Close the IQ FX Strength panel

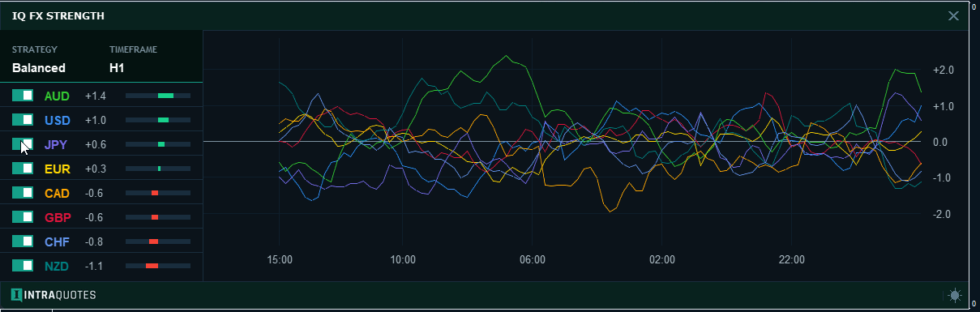(x=953, y=16)
